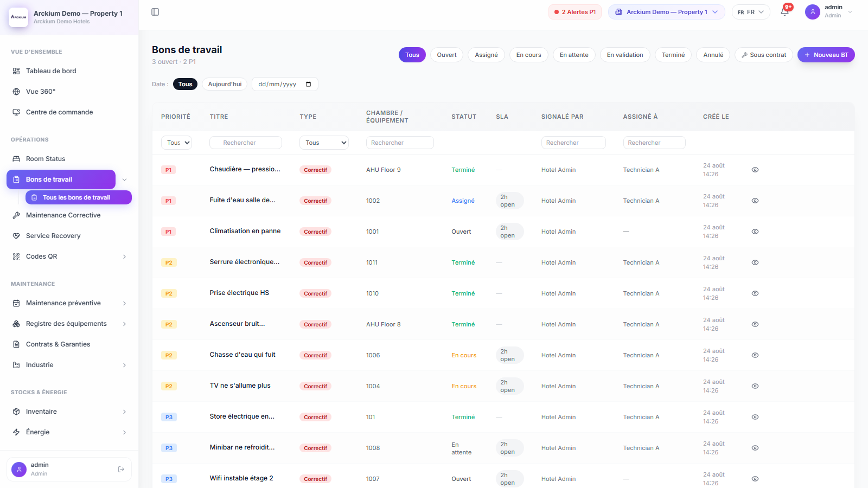Open Tableau de bord in sidebar
The image size is (868, 488).
69,71
